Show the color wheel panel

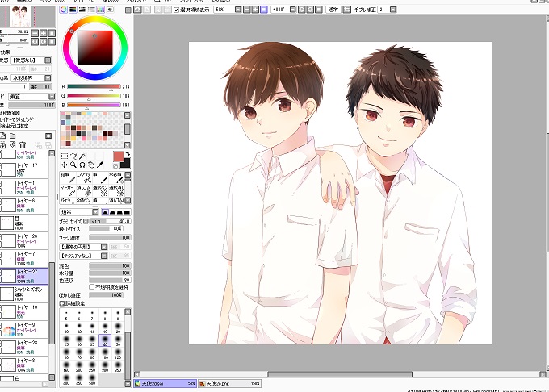pyautogui.click(x=63, y=10)
